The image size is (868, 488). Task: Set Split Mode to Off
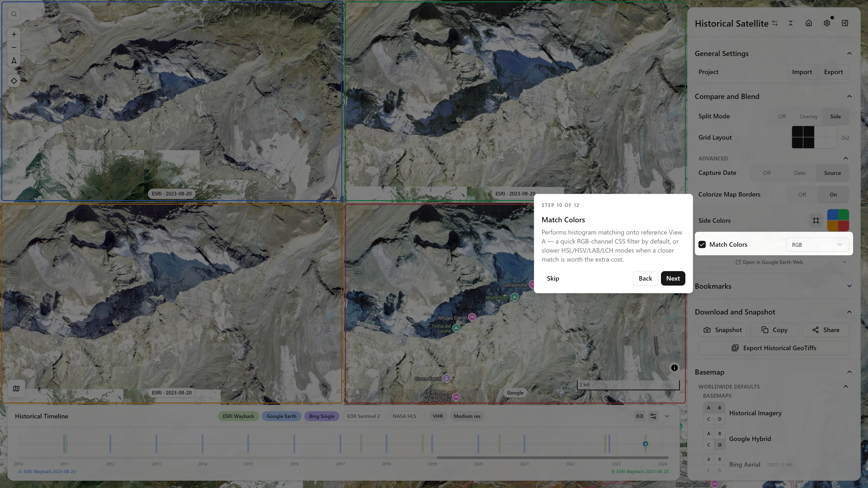pyautogui.click(x=782, y=117)
